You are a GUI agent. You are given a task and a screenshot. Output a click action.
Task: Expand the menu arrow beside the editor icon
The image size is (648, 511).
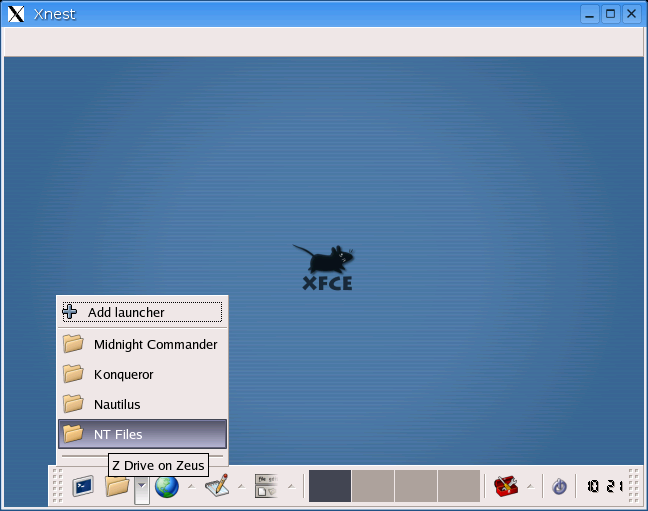pos(240,486)
